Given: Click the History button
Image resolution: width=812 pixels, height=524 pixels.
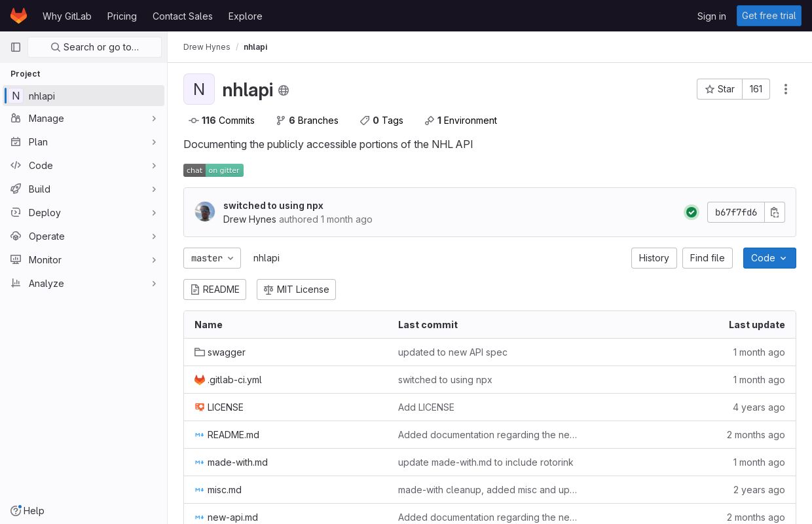Looking at the screenshot, I should pos(654,258).
